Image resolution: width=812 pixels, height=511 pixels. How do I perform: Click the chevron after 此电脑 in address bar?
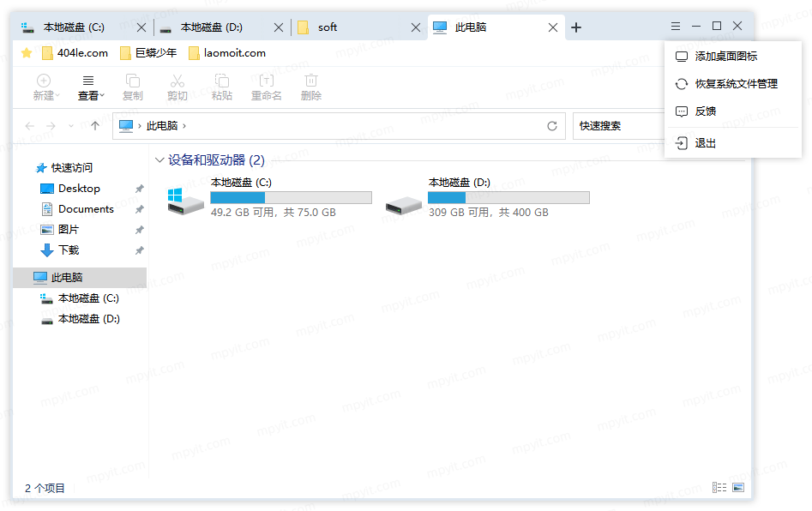tap(184, 126)
